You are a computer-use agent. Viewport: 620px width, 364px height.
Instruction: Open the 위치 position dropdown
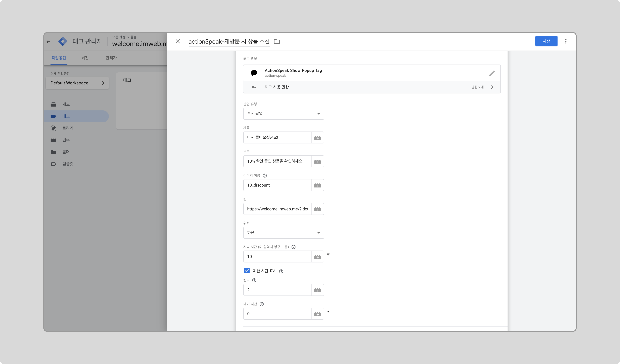(x=283, y=233)
